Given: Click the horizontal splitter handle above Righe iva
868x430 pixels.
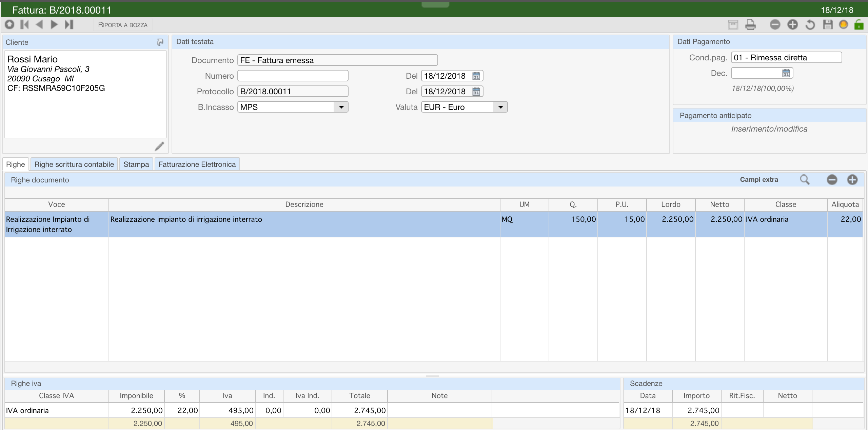Looking at the screenshot, I should (x=432, y=376).
